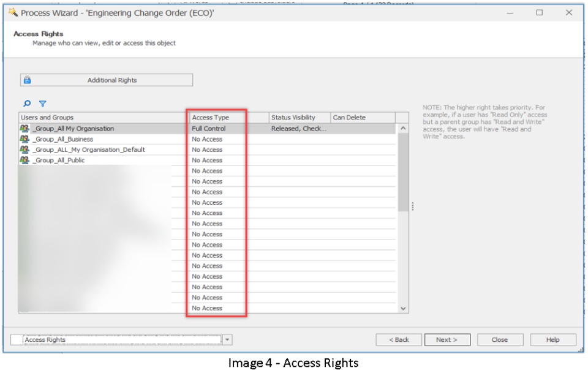Click the Additional Rights button
This screenshot has width=588, height=370.
point(107,80)
